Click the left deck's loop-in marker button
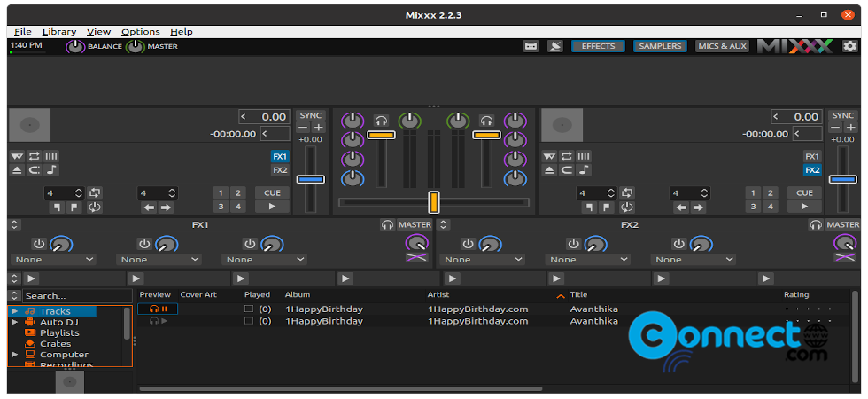Screen dimensions: 868x399 (x=57, y=207)
